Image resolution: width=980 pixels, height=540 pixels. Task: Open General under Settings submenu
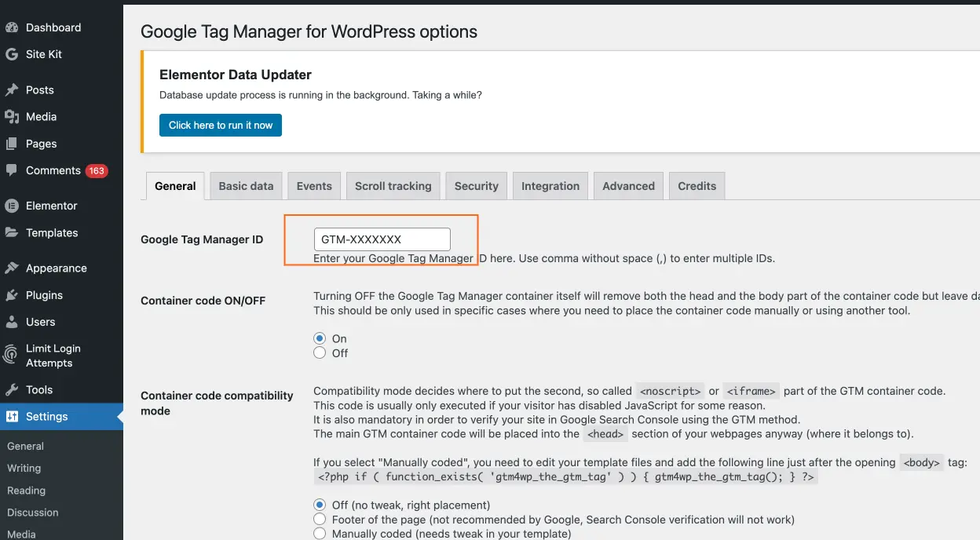26,446
